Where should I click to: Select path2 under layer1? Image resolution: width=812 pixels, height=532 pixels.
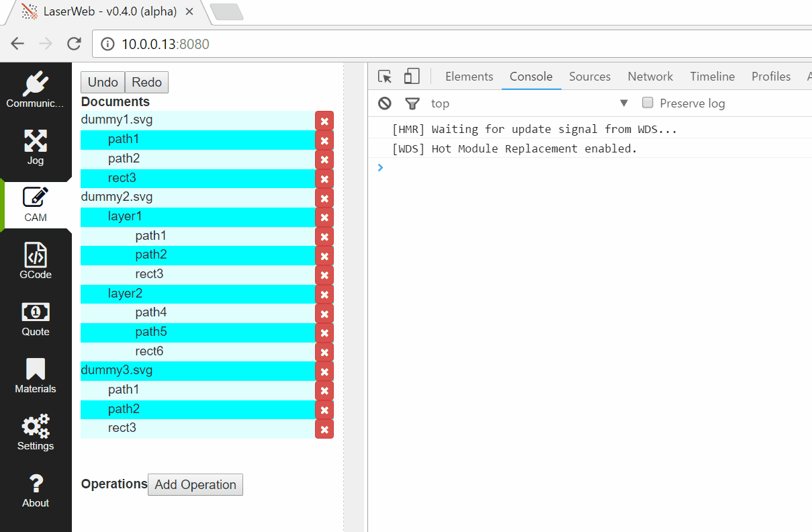[x=197, y=255]
